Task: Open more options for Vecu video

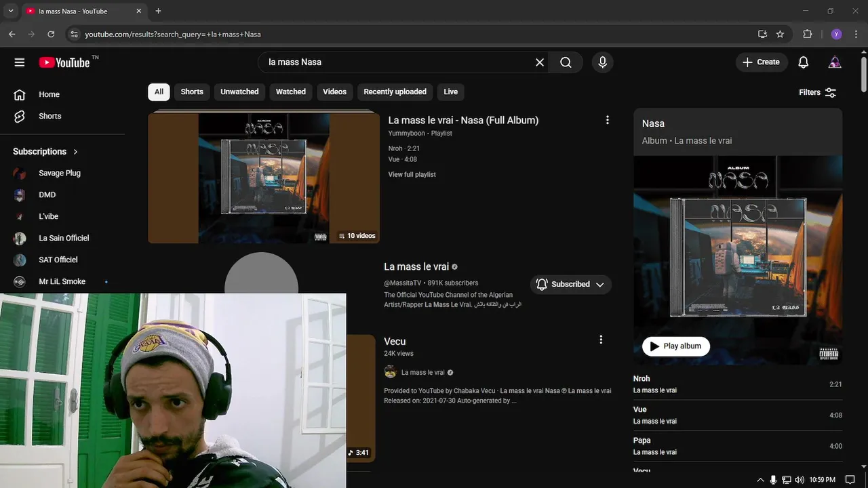Action: click(600, 340)
